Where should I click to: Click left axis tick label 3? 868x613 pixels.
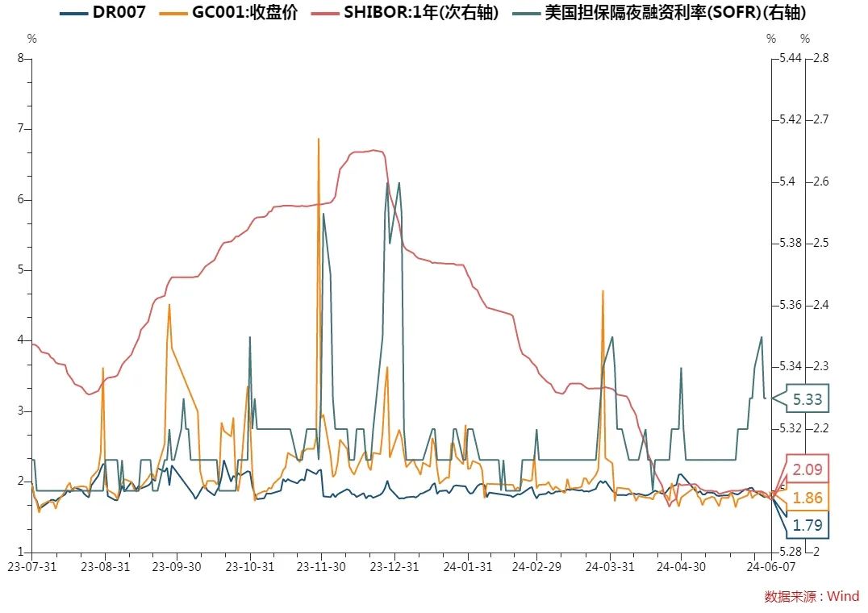[x=21, y=411]
